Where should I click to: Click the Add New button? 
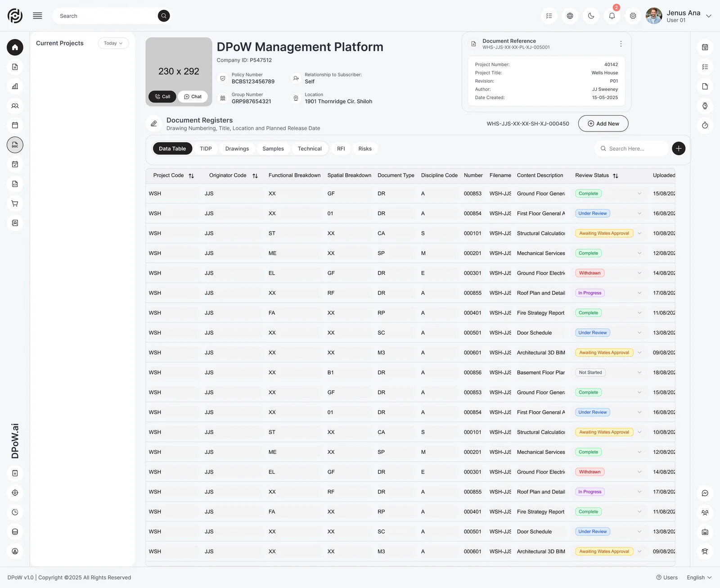pyautogui.click(x=603, y=124)
